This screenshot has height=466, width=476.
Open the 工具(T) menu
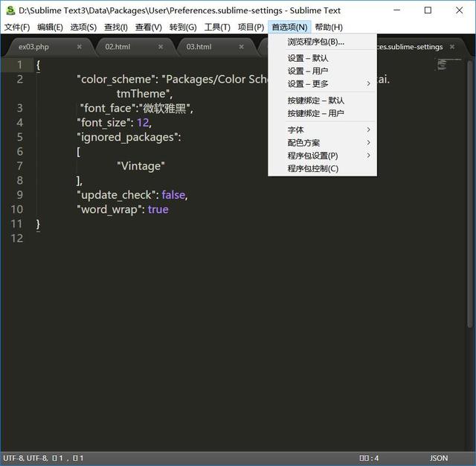[217, 28]
